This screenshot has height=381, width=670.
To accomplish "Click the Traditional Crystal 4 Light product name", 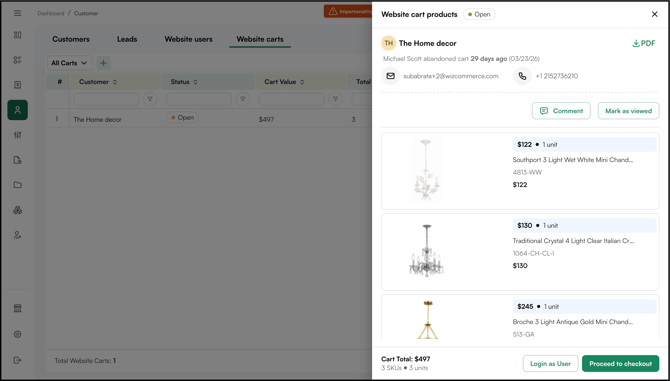I will coord(573,241).
